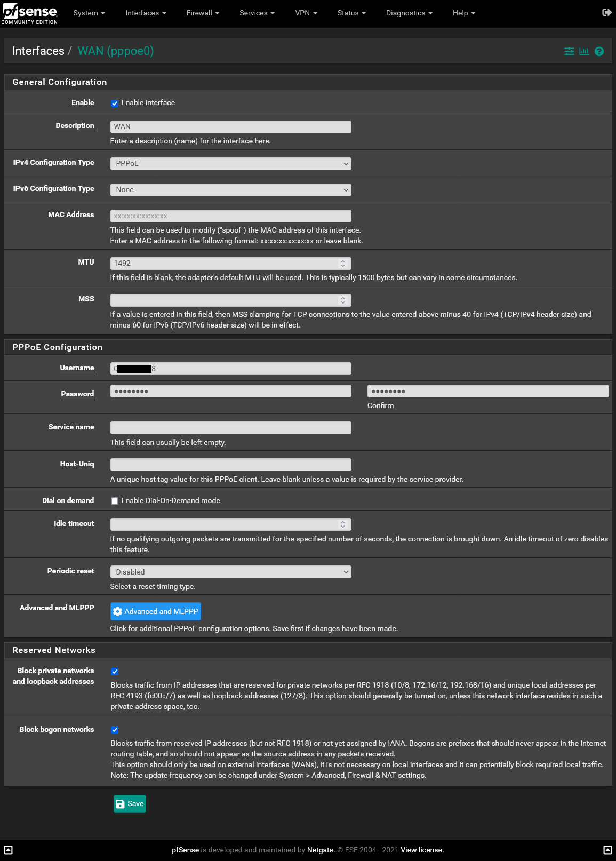Click the View license link
This screenshot has width=616, height=861.
click(422, 850)
